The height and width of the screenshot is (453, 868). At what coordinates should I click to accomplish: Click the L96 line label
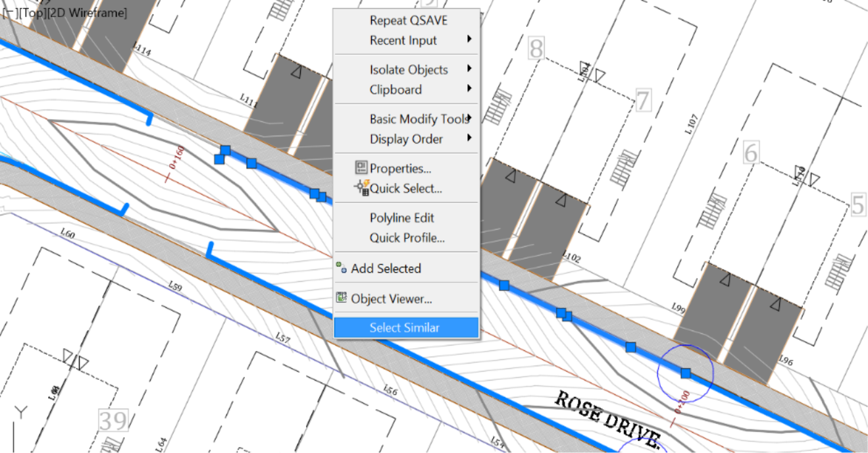click(786, 361)
